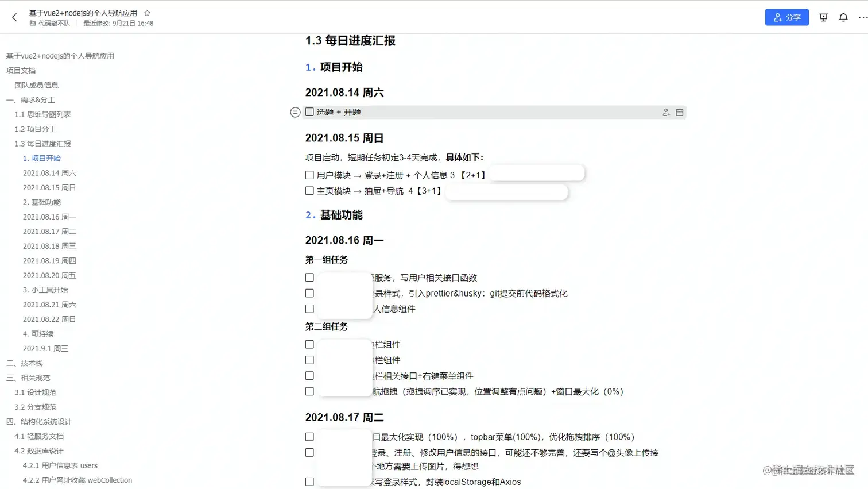Go back using the arrow icon
Screen dimensions: 868x489
coord(14,17)
